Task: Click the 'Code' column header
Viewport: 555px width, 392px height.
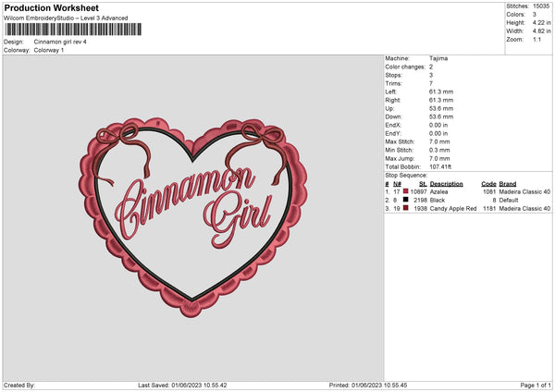Action: point(488,184)
